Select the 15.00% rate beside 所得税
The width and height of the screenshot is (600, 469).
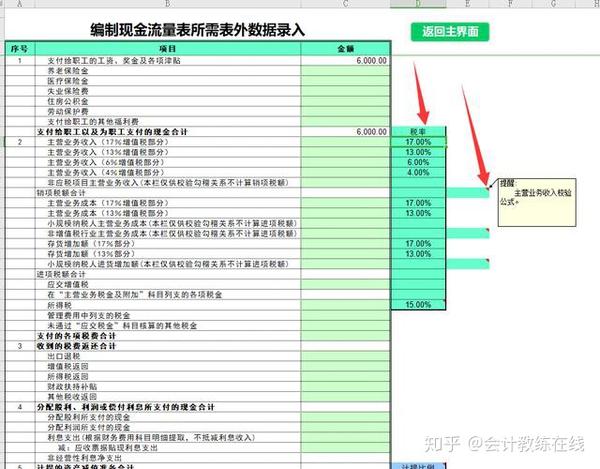click(x=418, y=305)
